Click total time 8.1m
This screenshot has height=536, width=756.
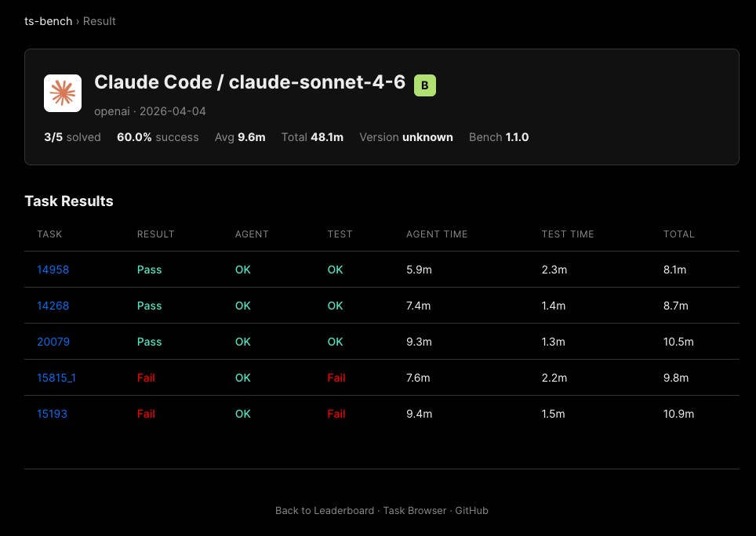(674, 270)
